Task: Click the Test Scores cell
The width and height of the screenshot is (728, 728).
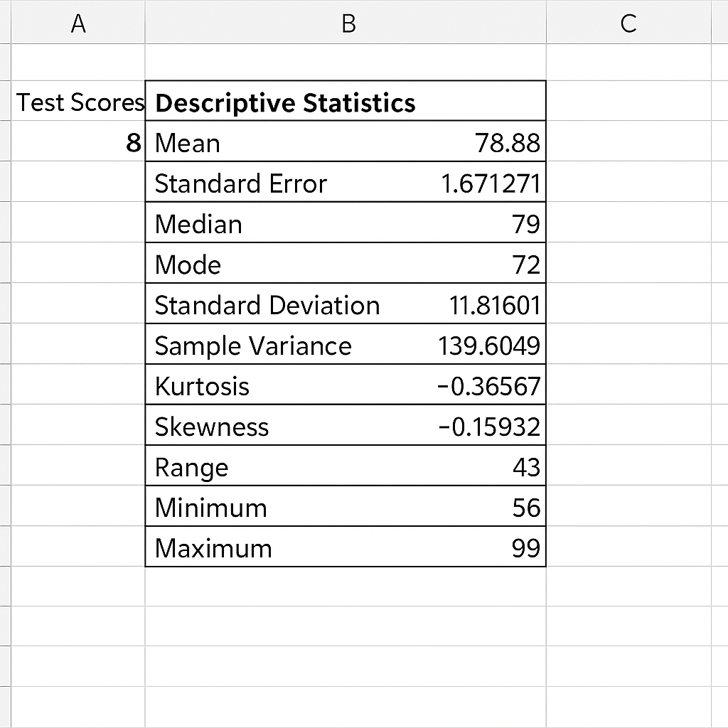Action: [79, 102]
